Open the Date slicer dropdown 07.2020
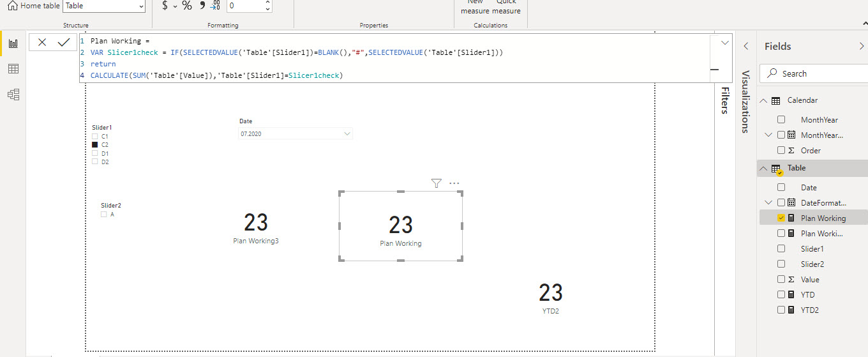 click(x=296, y=134)
